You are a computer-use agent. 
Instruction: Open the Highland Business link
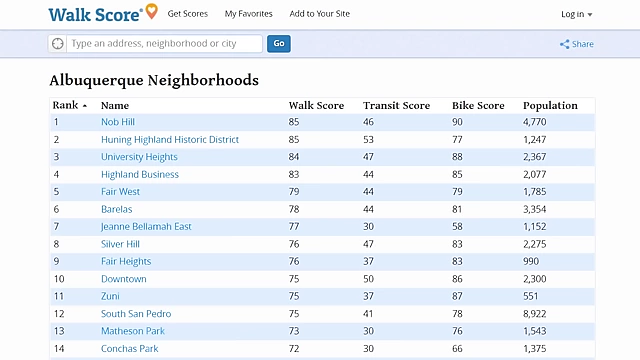point(140,175)
